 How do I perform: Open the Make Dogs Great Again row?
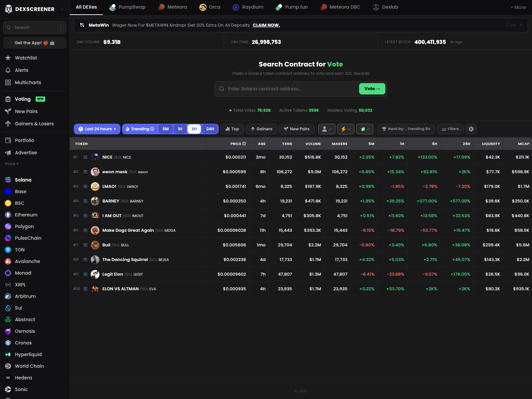click(301, 230)
